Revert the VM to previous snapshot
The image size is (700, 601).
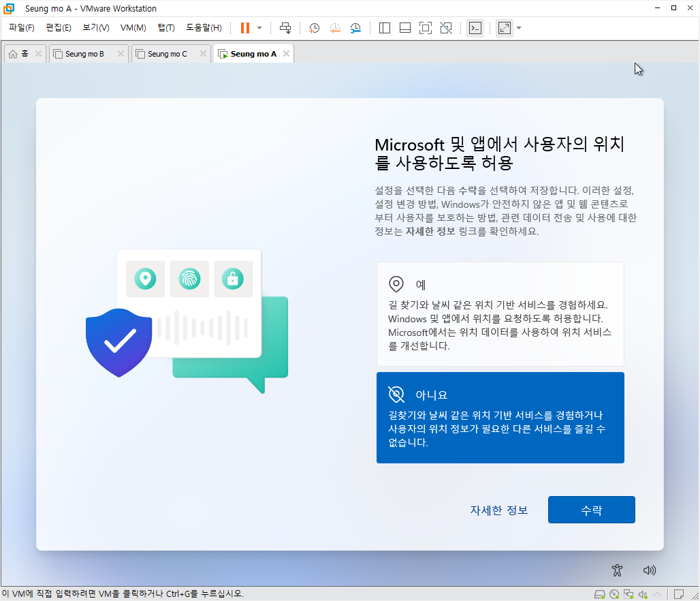(335, 28)
